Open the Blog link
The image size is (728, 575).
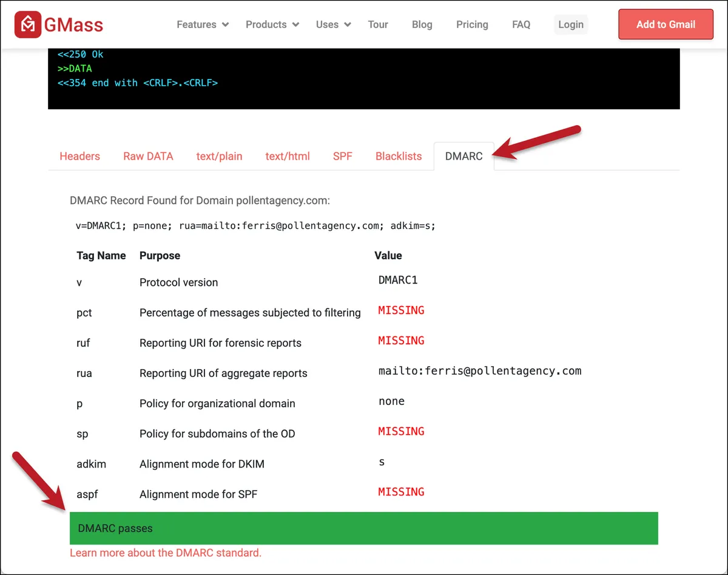(x=422, y=24)
